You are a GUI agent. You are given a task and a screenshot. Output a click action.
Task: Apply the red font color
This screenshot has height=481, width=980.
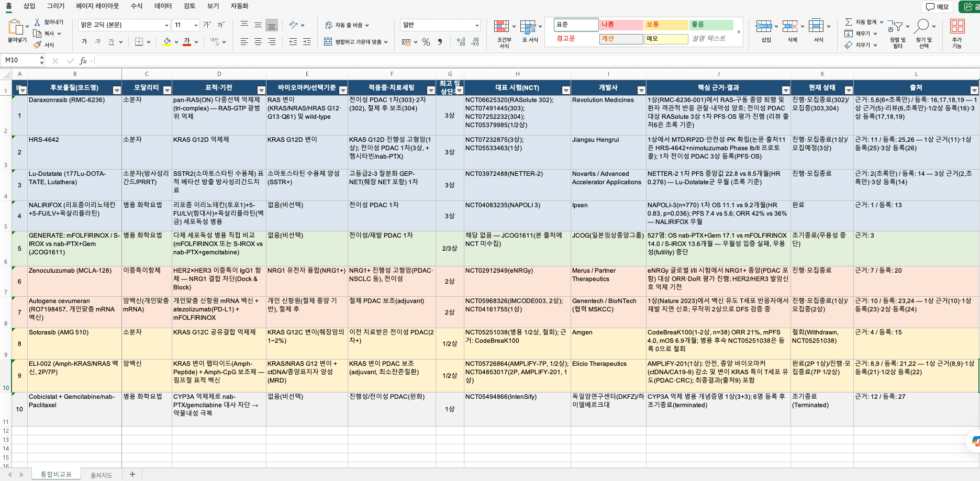(x=187, y=42)
